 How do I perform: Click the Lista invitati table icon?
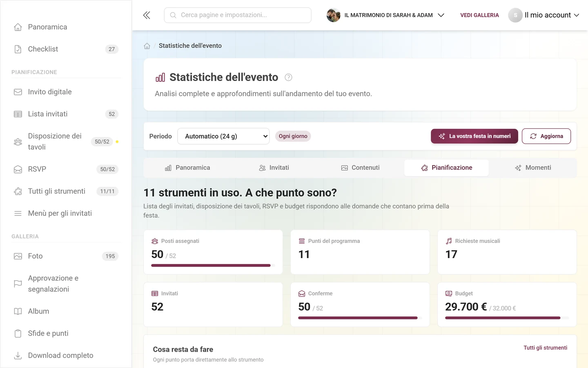coord(18,114)
